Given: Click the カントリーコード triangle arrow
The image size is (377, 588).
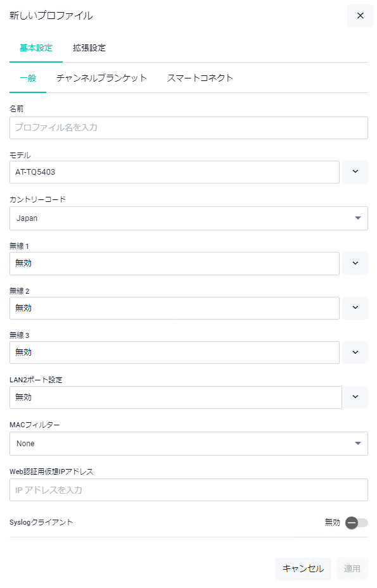Looking at the screenshot, I should click(358, 218).
